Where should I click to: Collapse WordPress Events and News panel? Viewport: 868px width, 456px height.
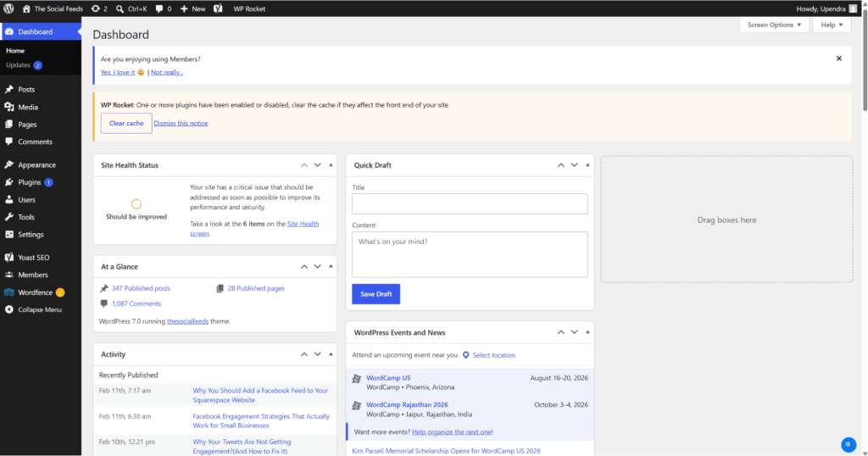click(587, 332)
